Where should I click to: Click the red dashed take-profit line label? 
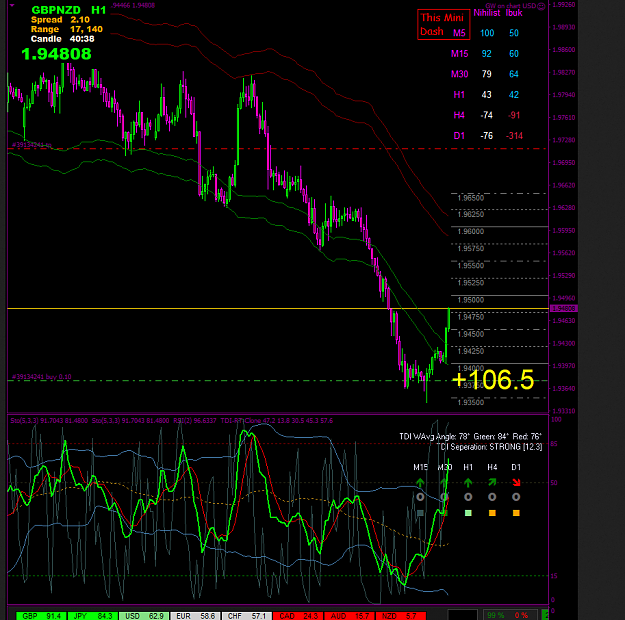pos(32,145)
